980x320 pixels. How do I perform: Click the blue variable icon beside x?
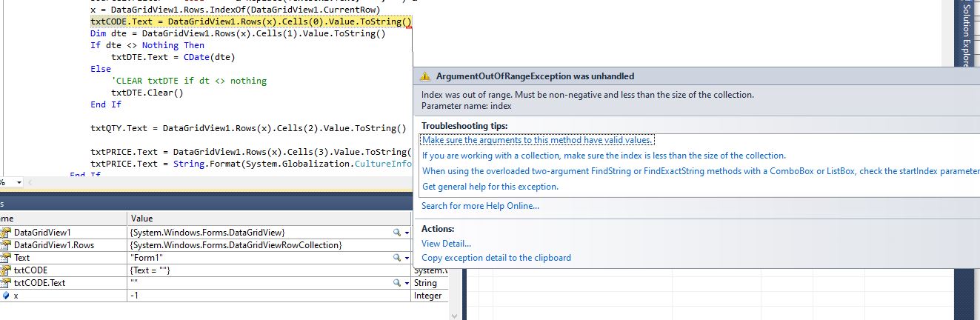pos(7,296)
